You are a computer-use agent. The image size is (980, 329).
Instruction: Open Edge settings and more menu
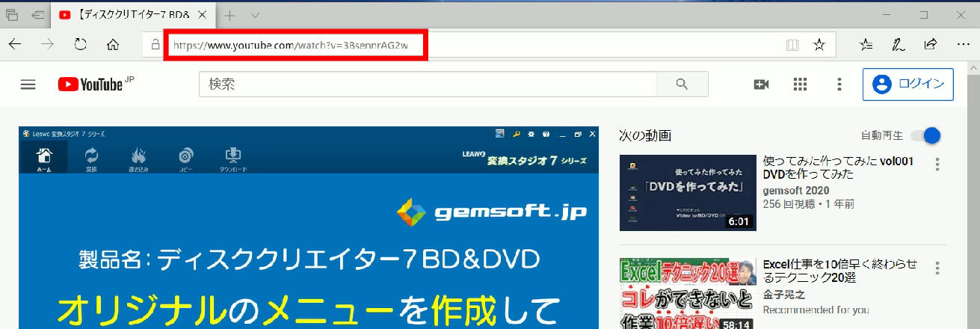963,45
